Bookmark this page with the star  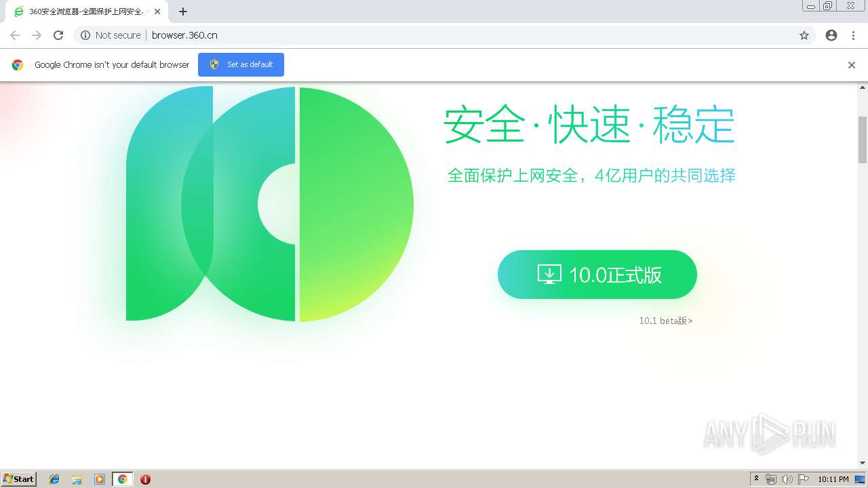coord(804,35)
